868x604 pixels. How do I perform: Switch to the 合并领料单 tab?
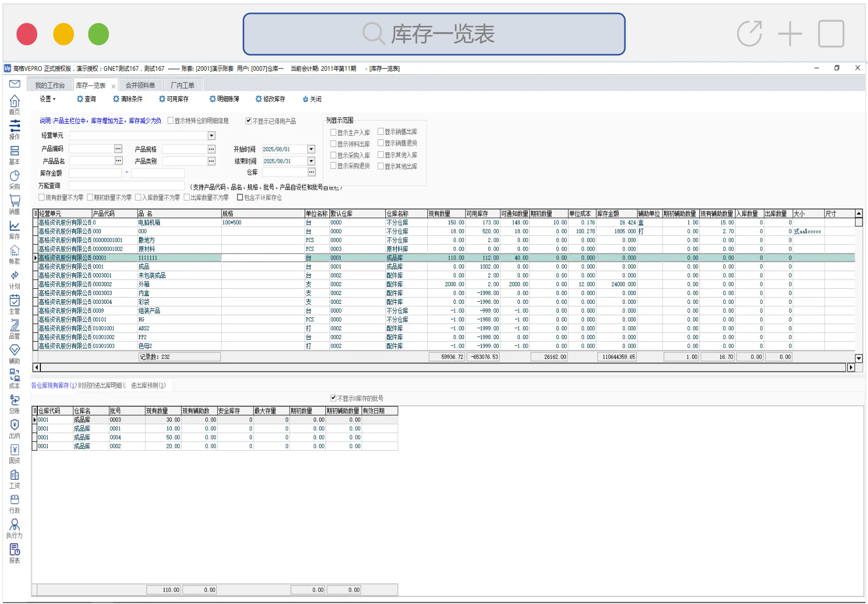click(140, 85)
